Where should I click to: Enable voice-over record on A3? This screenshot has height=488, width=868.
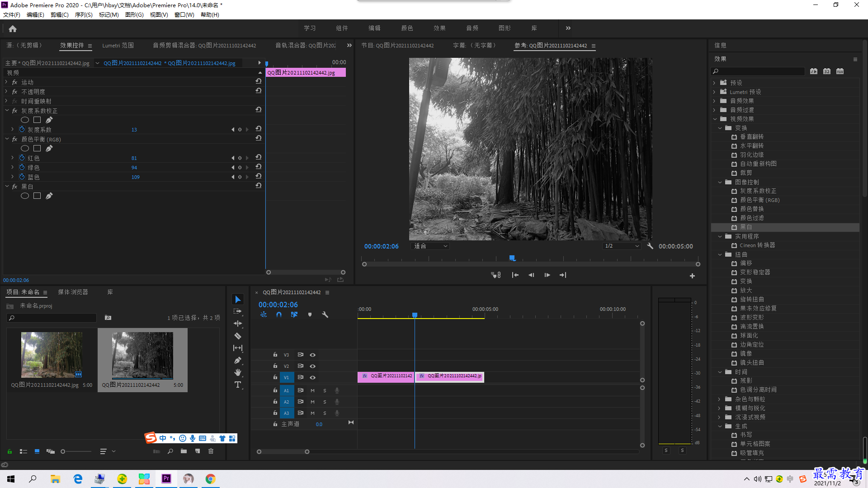[337, 413]
